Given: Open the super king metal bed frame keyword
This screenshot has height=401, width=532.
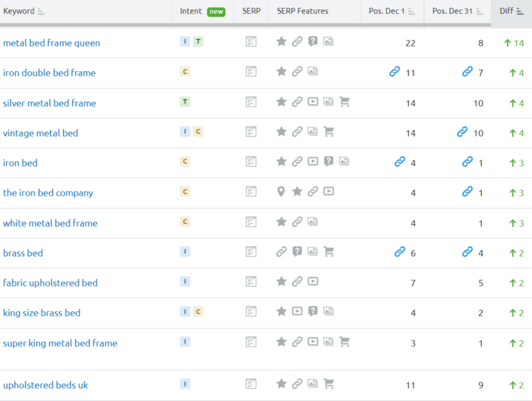Looking at the screenshot, I should 60,343.
